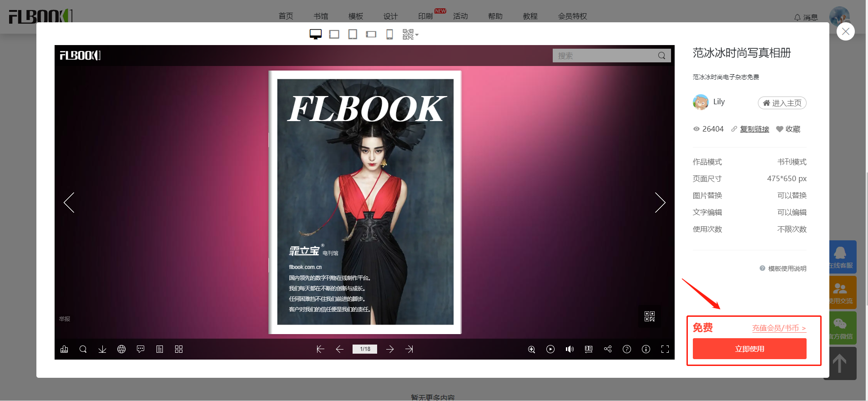The height and width of the screenshot is (401, 868).
Task: Open the 官方微信 side button
Action: click(x=843, y=328)
